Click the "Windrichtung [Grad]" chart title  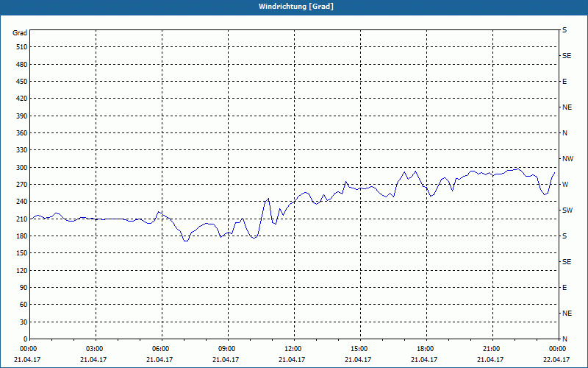click(296, 7)
